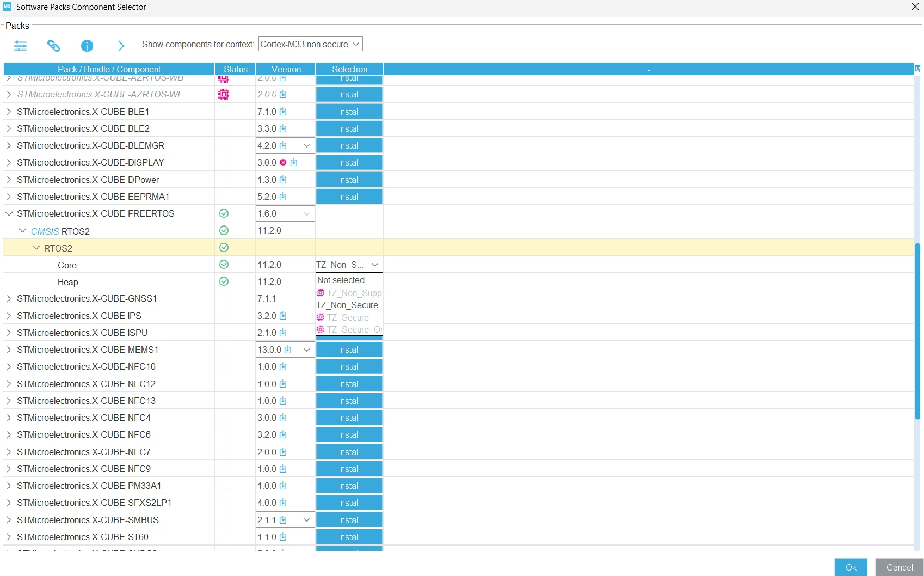This screenshot has width=924, height=576.
Task: Click download icon beside X-CUBE-NFC4 version 3.0.0
Action: (x=283, y=418)
